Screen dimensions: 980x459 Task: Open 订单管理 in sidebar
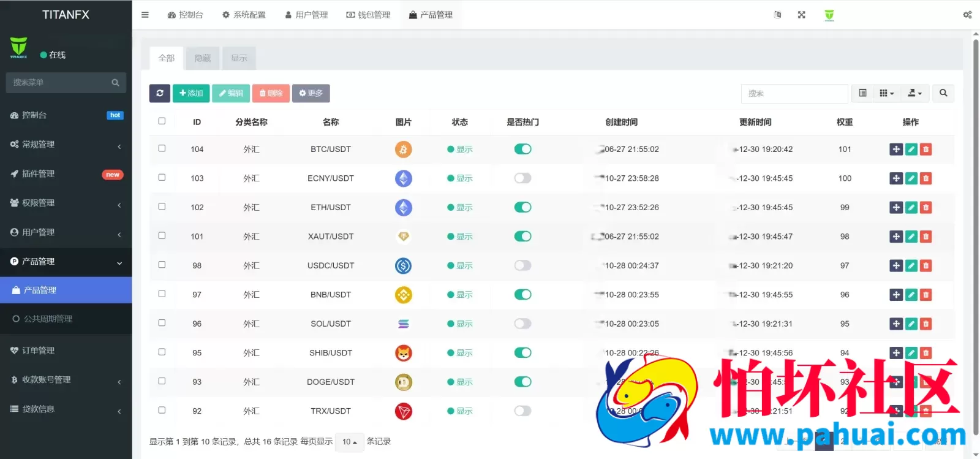click(66, 351)
